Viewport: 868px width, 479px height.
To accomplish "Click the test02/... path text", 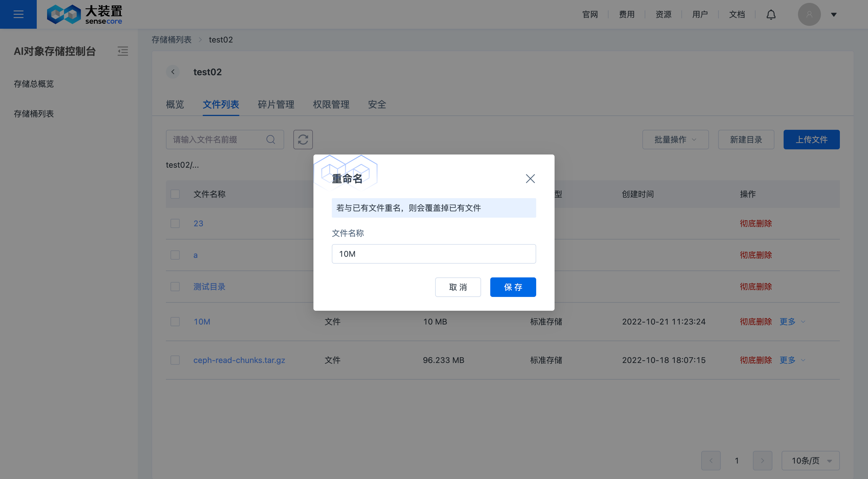I will (x=182, y=165).
